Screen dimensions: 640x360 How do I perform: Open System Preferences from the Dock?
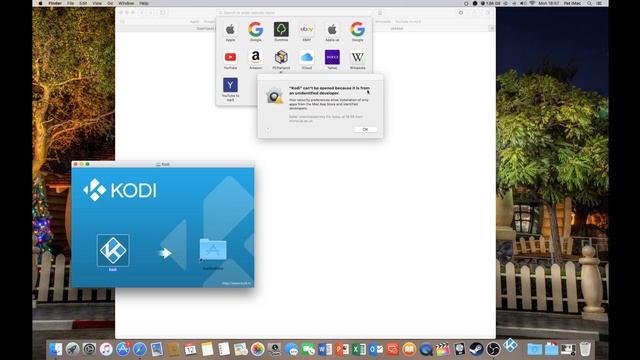(89, 349)
